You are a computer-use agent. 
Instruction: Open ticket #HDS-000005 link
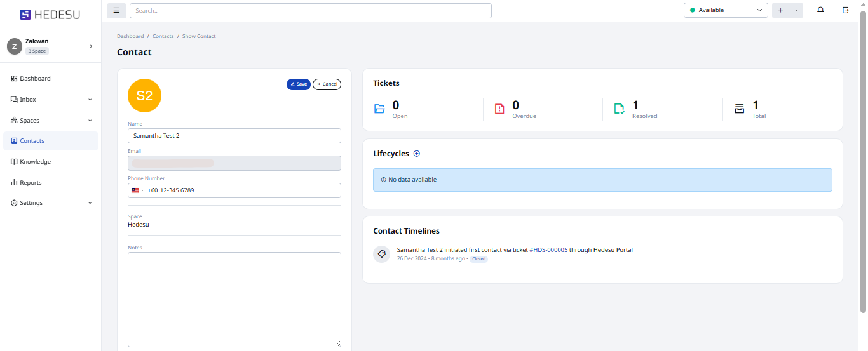click(548, 250)
